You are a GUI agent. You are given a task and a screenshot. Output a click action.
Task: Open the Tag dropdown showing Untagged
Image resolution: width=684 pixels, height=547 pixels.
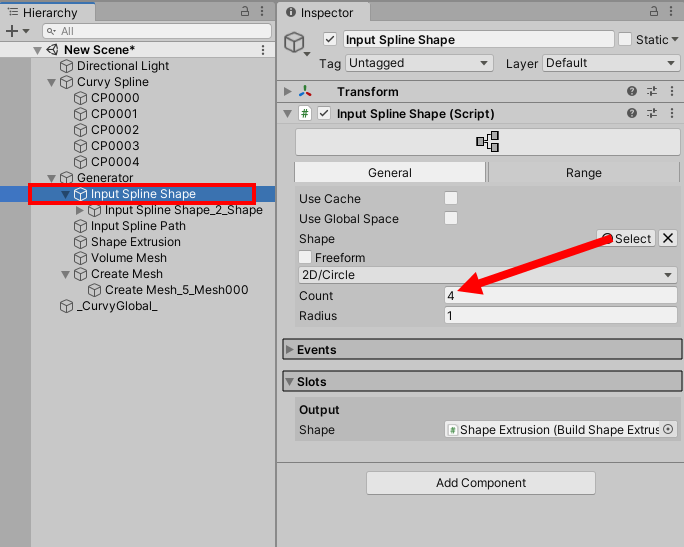[x=419, y=63]
